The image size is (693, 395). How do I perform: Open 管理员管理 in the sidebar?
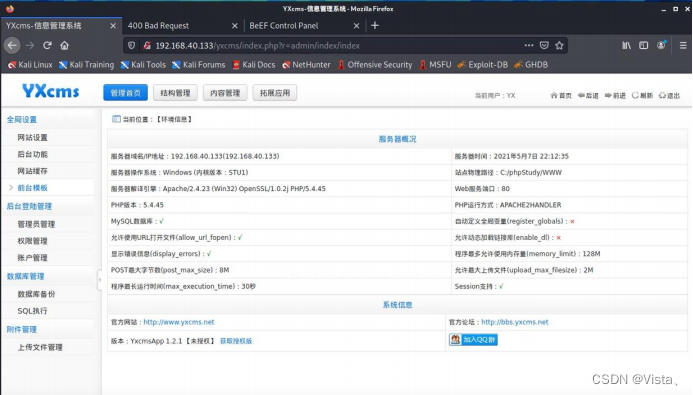pyautogui.click(x=36, y=224)
